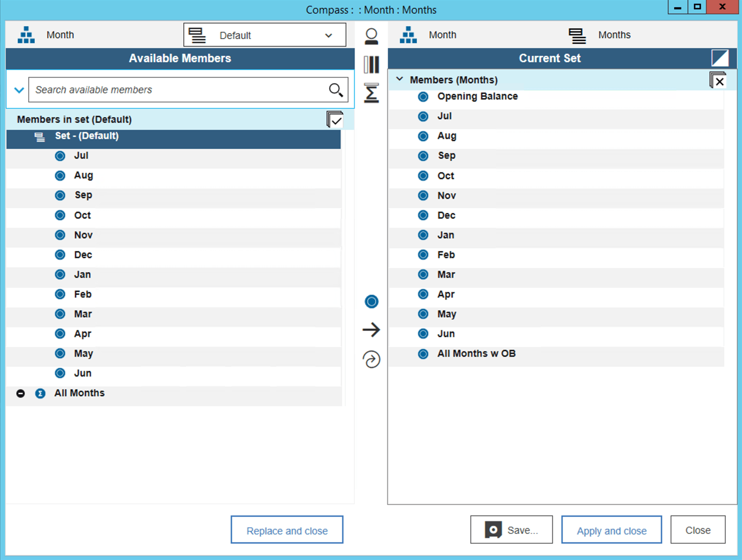
Task: Toggle select-all members with the checkmark stack icon
Action: (x=335, y=119)
